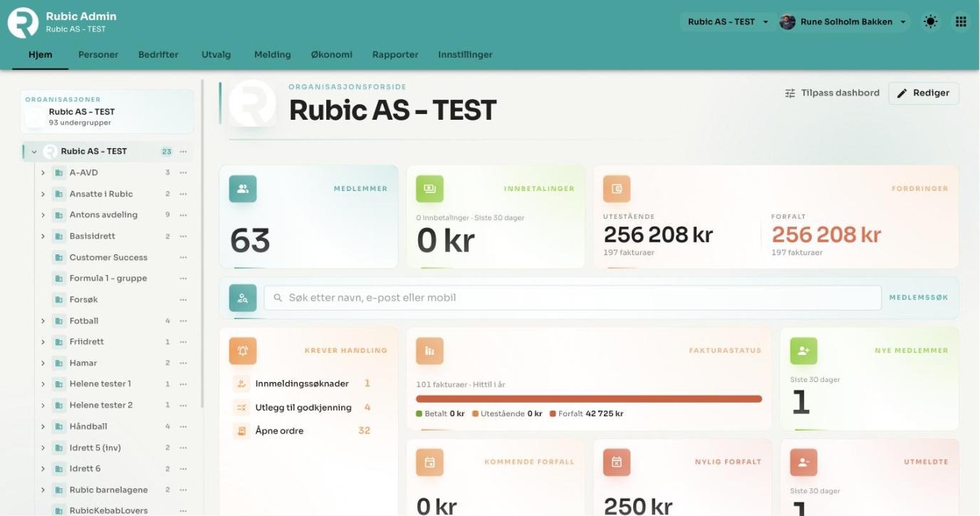This screenshot has width=980, height=516.
Task: Expand the Håndball group
Action: (43, 427)
